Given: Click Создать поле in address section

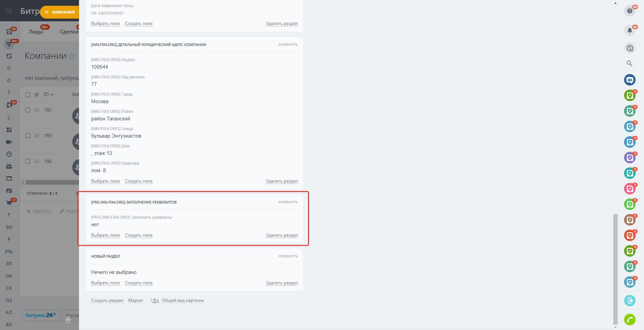Looking at the screenshot, I should (x=138, y=181).
